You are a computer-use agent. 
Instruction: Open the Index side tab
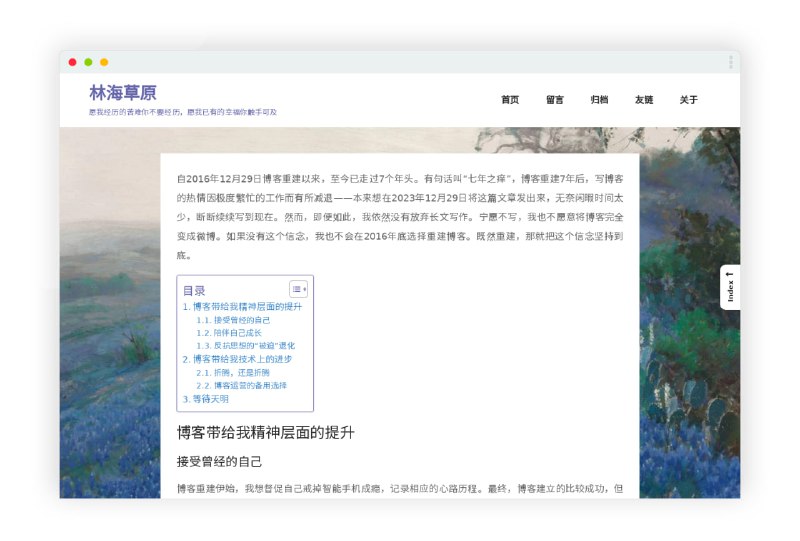[x=730, y=287]
